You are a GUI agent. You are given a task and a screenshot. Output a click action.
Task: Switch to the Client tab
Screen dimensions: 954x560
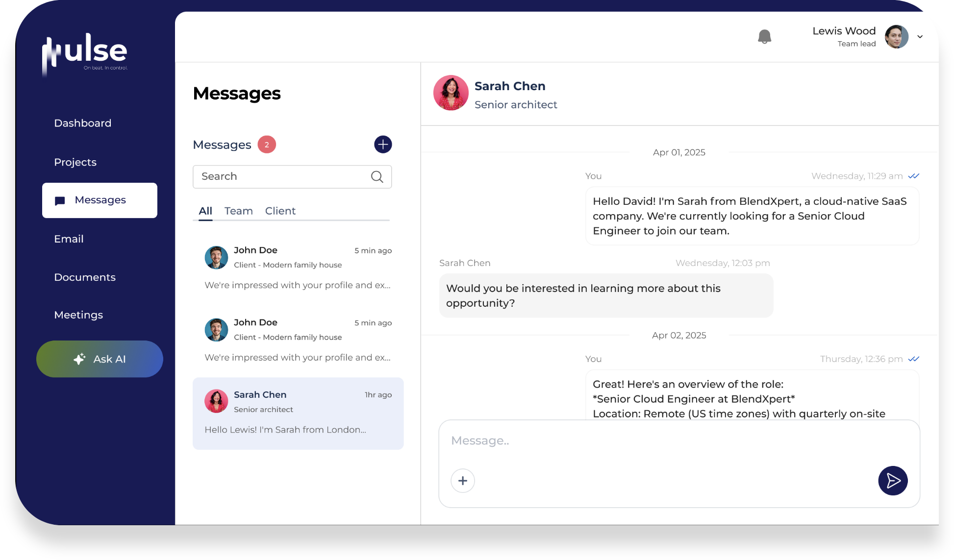point(280,211)
